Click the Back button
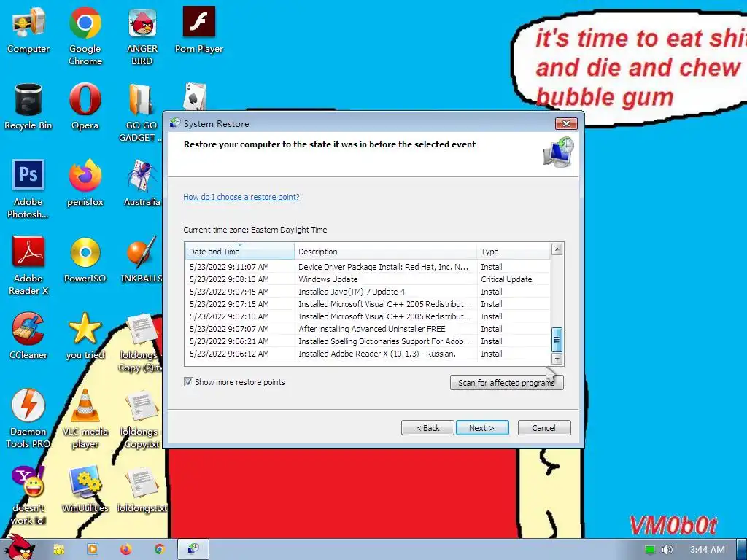747x560 pixels. (x=427, y=427)
